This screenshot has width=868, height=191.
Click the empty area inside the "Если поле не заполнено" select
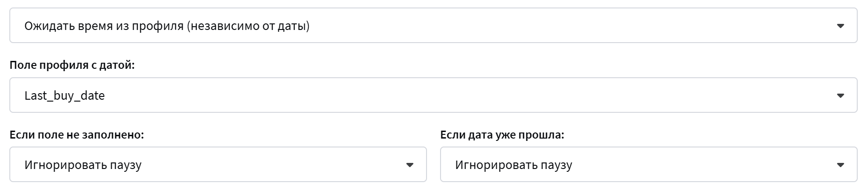[271, 165]
